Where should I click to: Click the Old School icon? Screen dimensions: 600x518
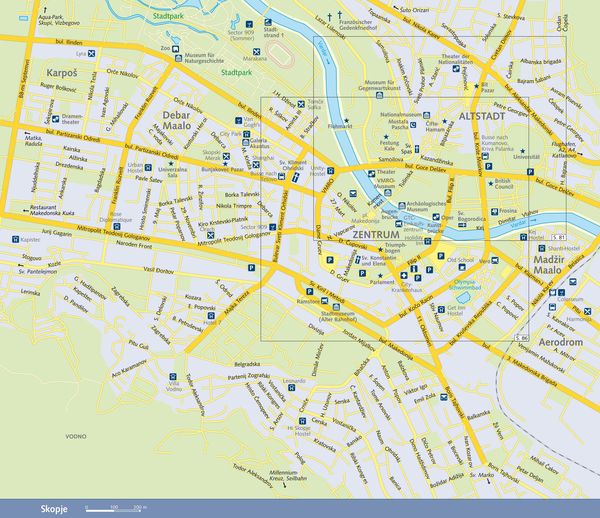[462, 267]
